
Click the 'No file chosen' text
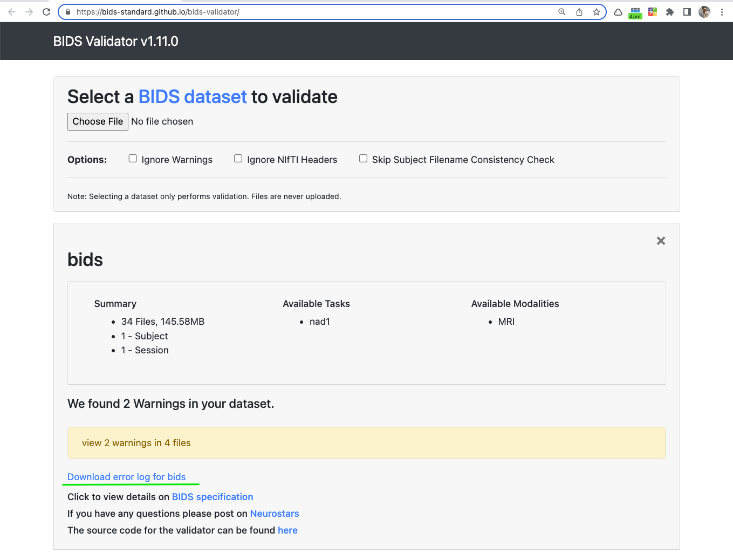tap(162, 121)
